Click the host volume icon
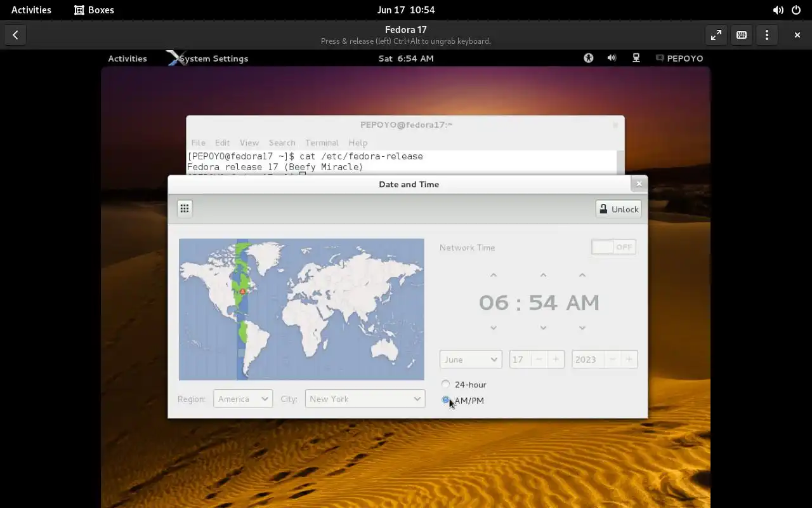 [x=778, y=10]
